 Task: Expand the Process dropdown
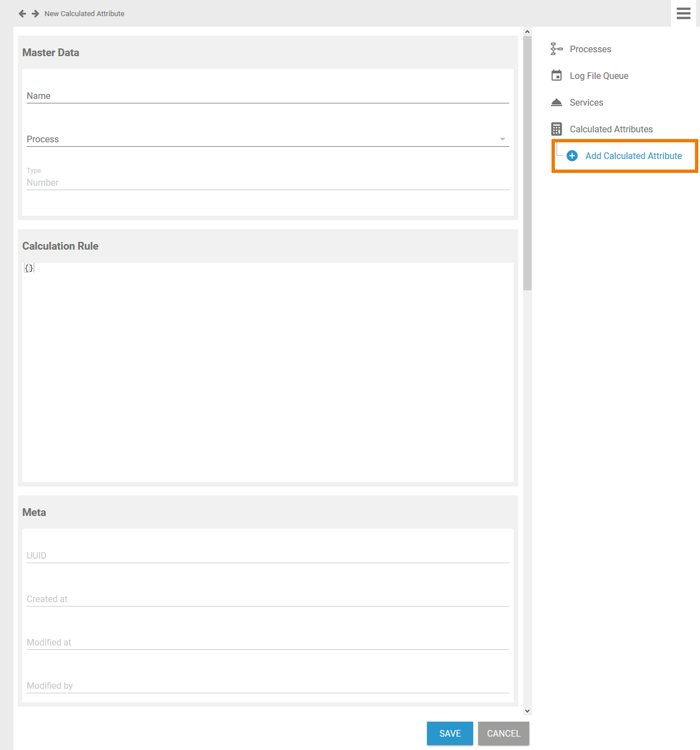(x=502, y=139)
